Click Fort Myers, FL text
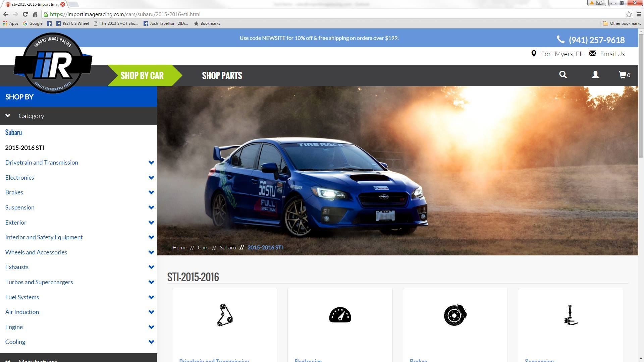The image size is (644, 362). click(x=562, y=54)
